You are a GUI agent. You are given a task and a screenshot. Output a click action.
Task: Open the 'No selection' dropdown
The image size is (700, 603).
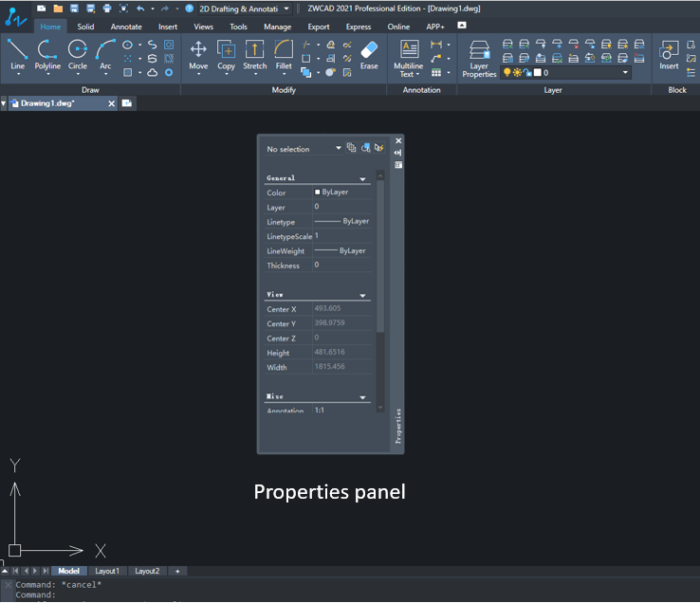(x=339, y=149)
